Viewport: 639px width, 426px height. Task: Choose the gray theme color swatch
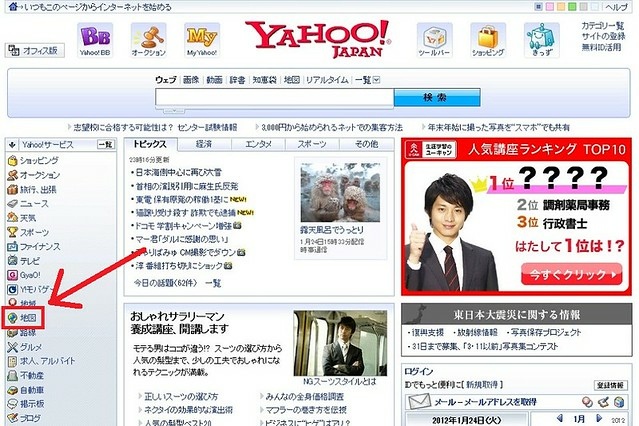(x=584, y=7)
